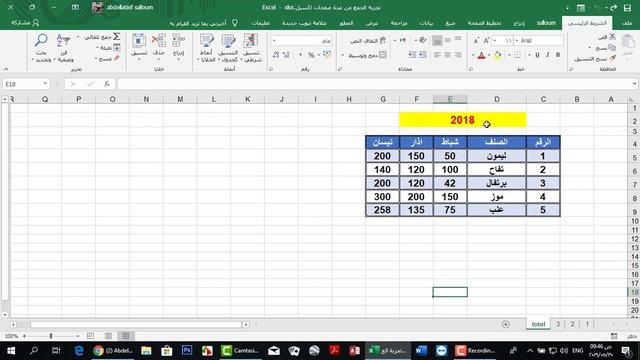Toggle Italic formatting
The width and height of the screenshot is (640, 360).
(x=547, y=55)
